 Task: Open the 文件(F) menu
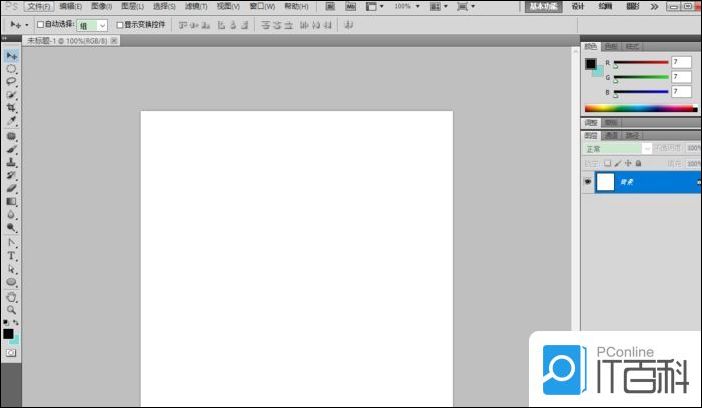pyautogui.click(x=38, y=6)
